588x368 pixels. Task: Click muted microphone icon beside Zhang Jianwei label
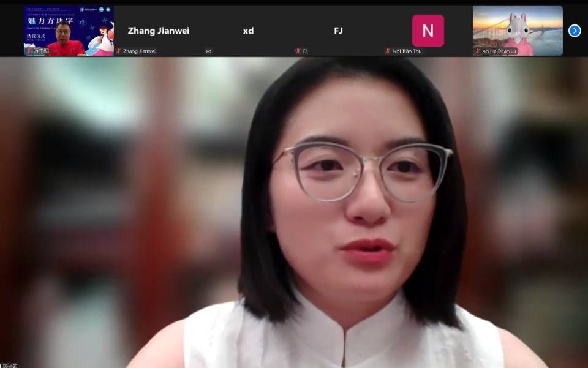click(x=119, y=51)
